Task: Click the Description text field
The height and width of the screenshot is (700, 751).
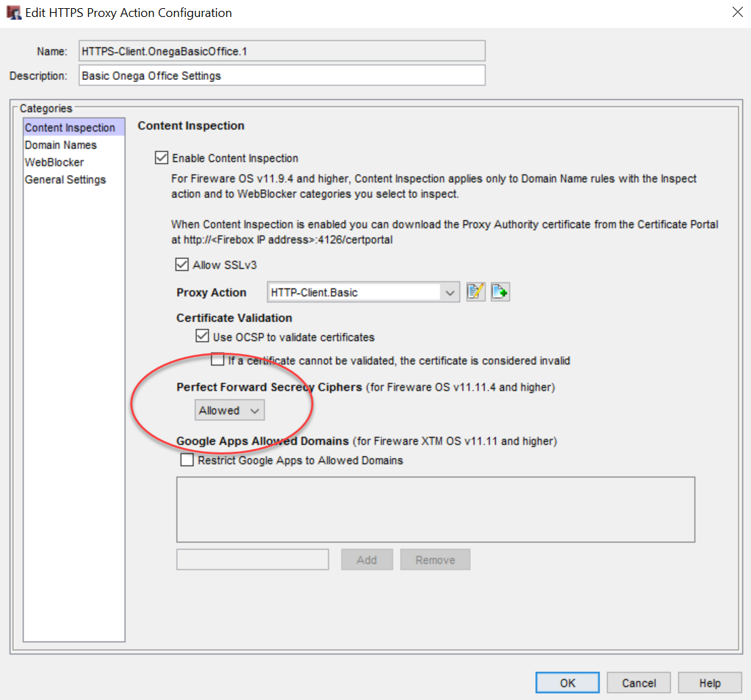Action: [282, 76]
